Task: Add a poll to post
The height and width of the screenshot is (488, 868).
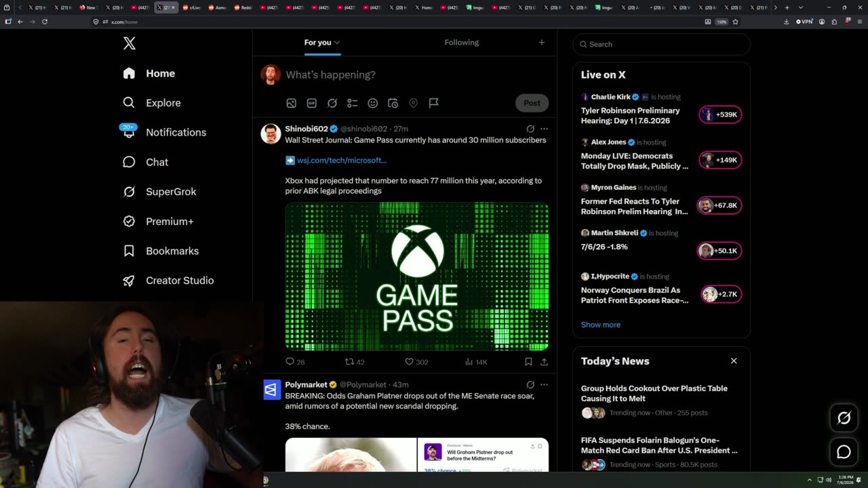Action: pyautogui.click(x=352, y=103)
